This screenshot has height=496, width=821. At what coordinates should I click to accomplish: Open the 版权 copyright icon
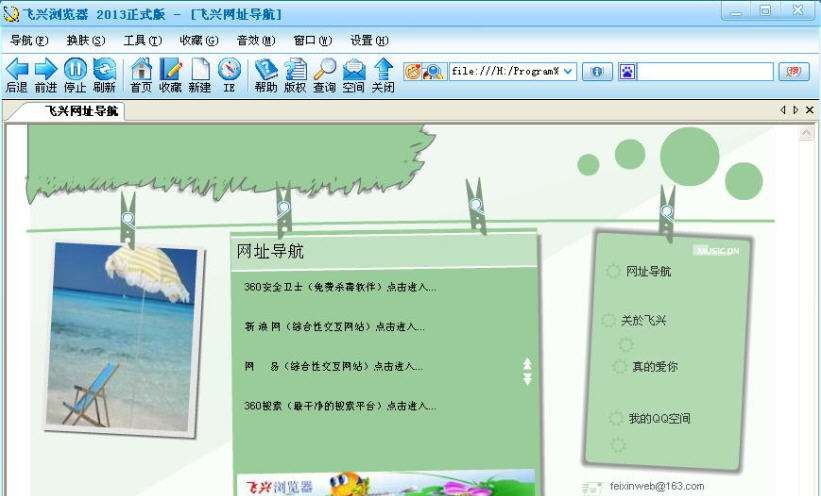point(295,69)
